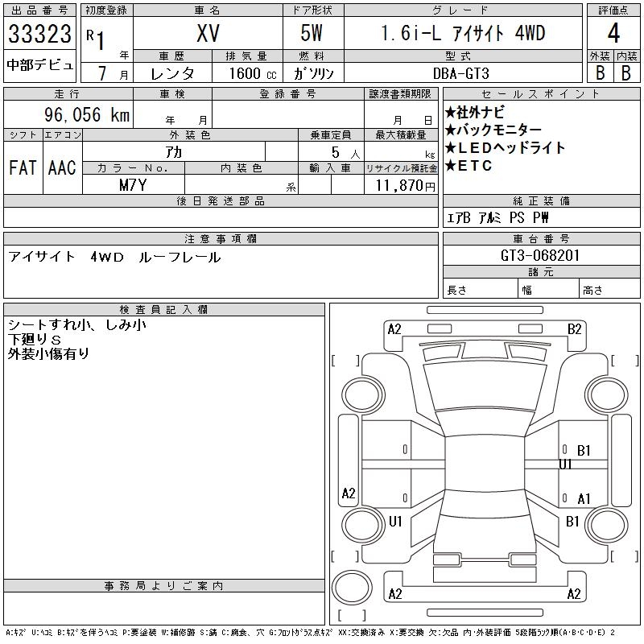Select the sales point ★LEDヘッドライト
Viewport: 644px width, 644px height.
tap(505, 147)
